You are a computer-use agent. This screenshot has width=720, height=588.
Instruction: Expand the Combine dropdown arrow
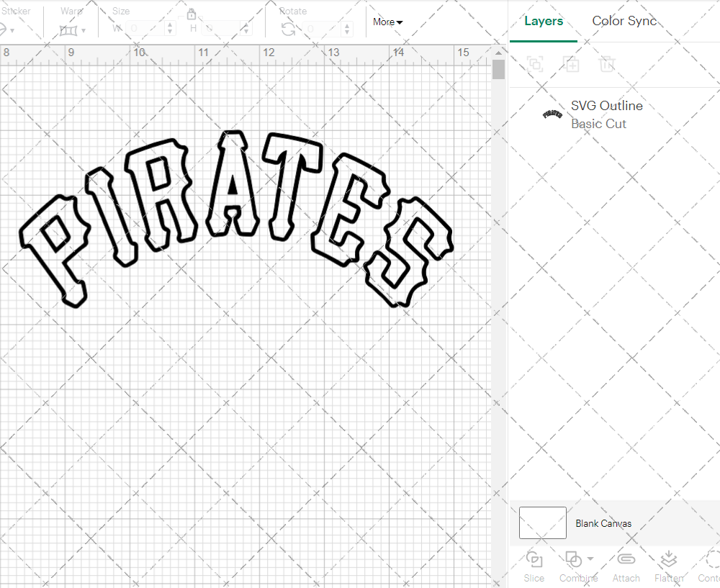click(590, 558)
